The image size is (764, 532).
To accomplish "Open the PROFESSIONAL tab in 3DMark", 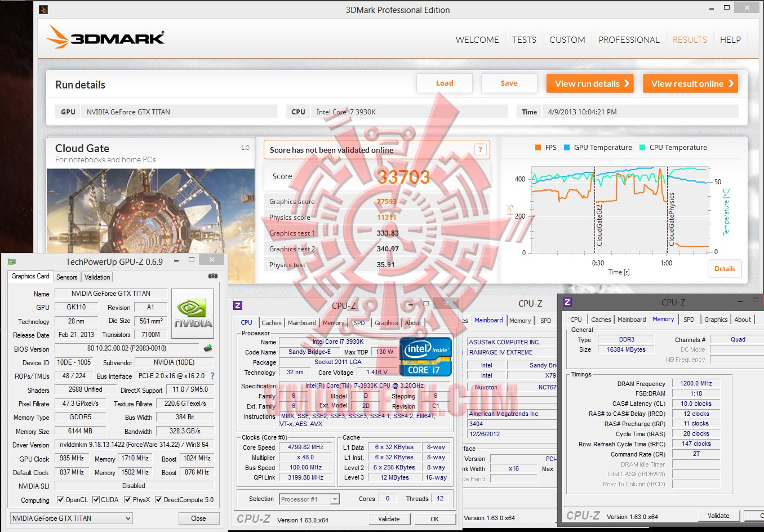I will tap(629, 39).
